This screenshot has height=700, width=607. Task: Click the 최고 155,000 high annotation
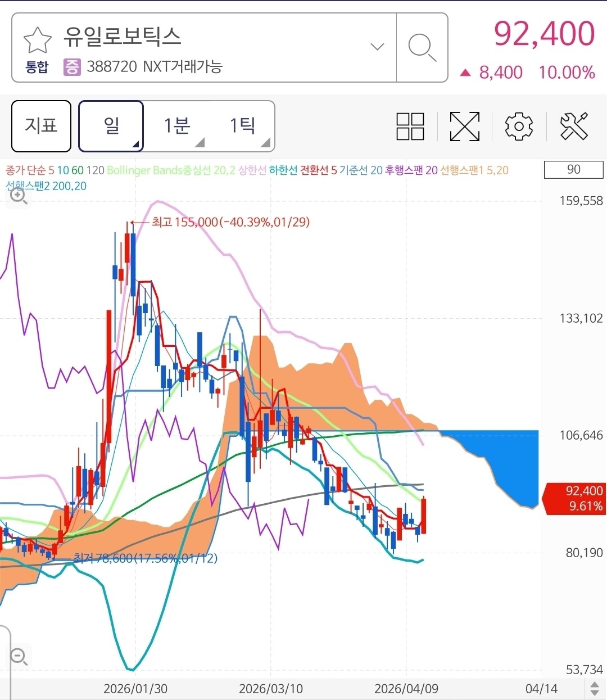(230, 222)
